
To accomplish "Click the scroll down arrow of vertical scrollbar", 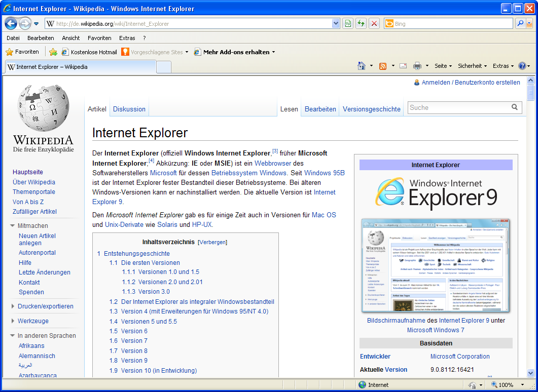I will [x=530, y=372].
